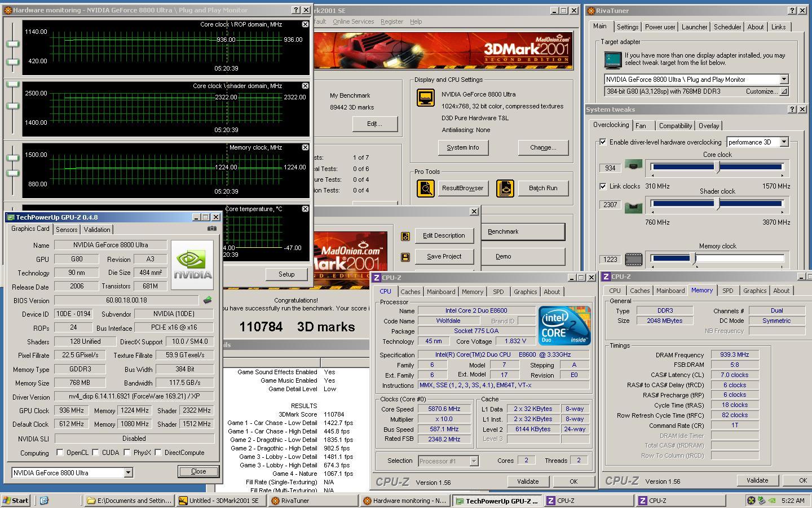The image size is (812, 508).
Task: Click the RivaTuner gear icon in system tray
Action: pyautogui.click(x=751, y=500)
